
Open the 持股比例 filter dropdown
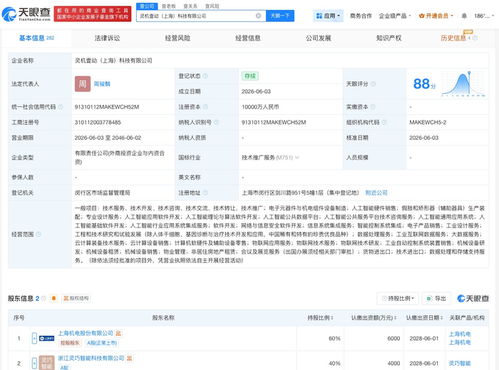[398, 298]
